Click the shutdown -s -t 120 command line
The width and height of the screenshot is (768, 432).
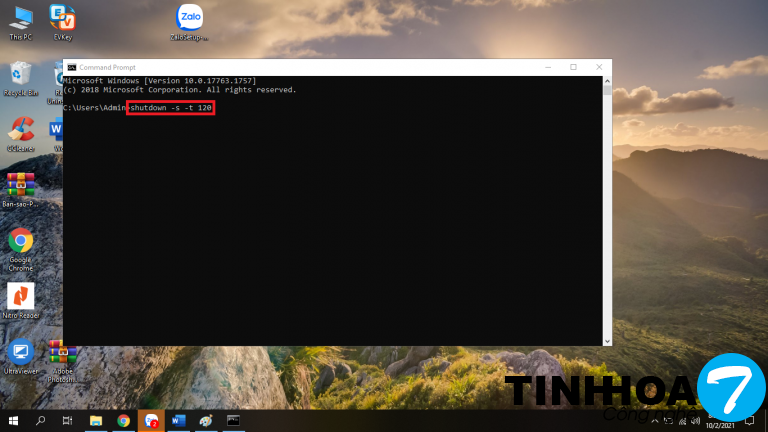click(x=171, y=107)
